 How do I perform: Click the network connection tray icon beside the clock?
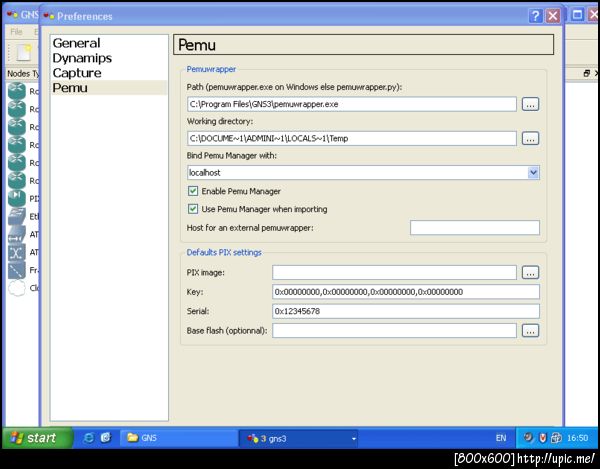556,438
